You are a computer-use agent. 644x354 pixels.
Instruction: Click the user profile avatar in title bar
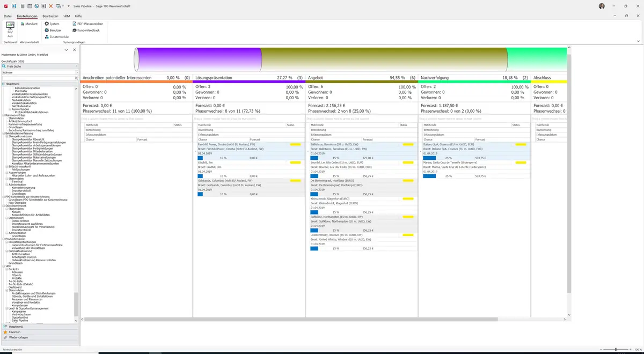point(602,6)
